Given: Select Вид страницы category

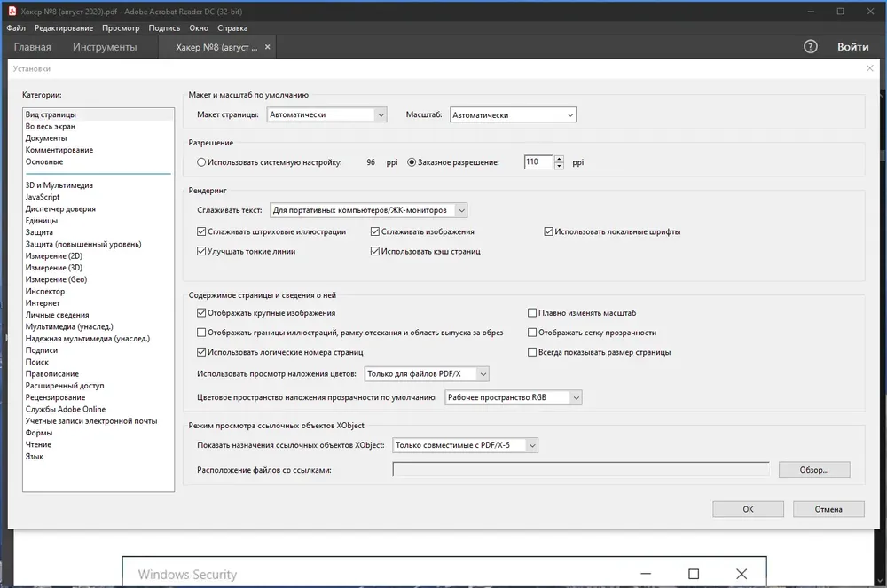Looking at the screenshot, I should (x=98, y=114).
